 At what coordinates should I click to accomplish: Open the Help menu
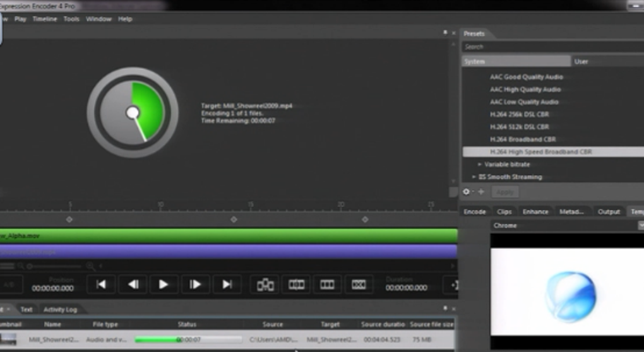coord(125,19)
